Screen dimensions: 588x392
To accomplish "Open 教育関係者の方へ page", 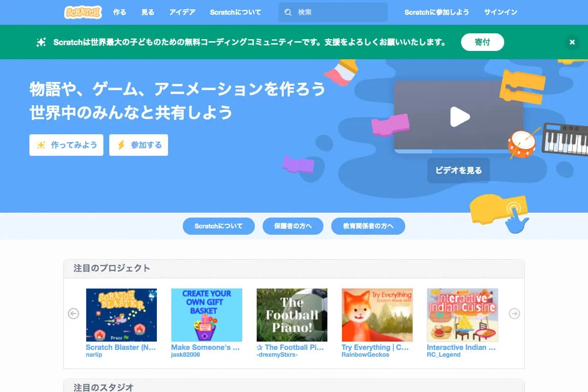I will pyautogui.click(x=368, y=226).
